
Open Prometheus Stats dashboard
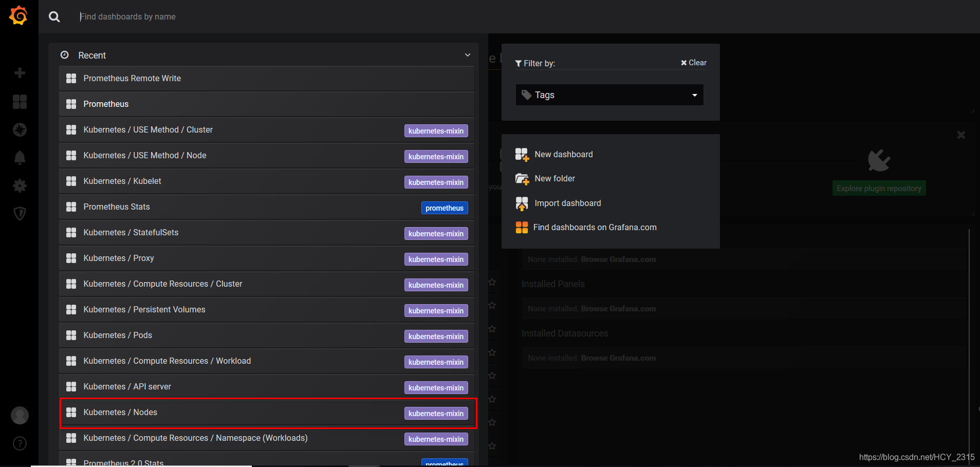(266, 207)
